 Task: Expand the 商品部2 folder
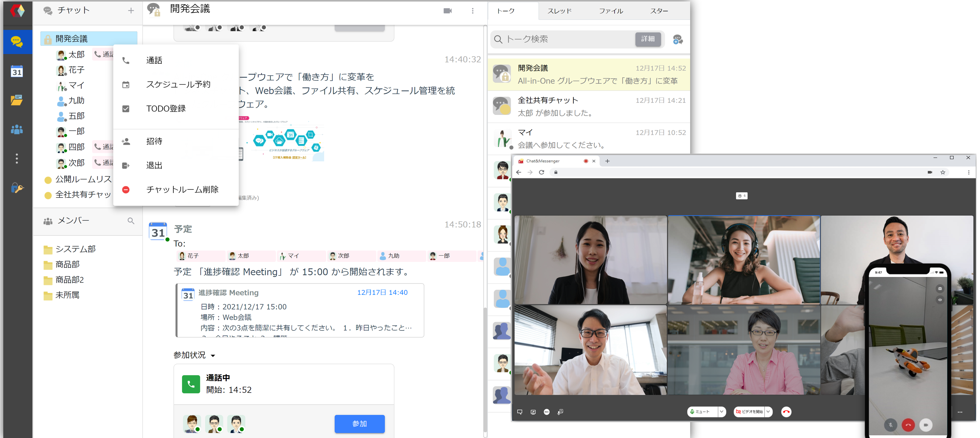pos(64,280)
